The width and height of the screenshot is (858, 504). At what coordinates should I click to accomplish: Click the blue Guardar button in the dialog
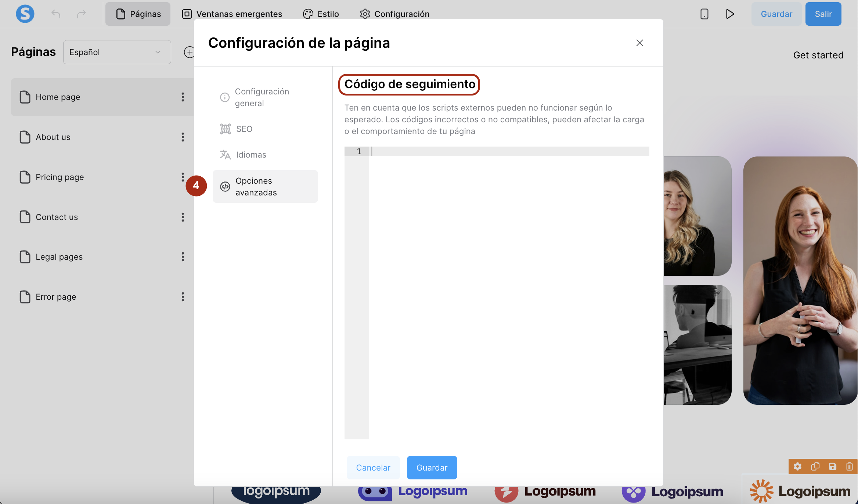pyautogui.click(x=432, y=468)
